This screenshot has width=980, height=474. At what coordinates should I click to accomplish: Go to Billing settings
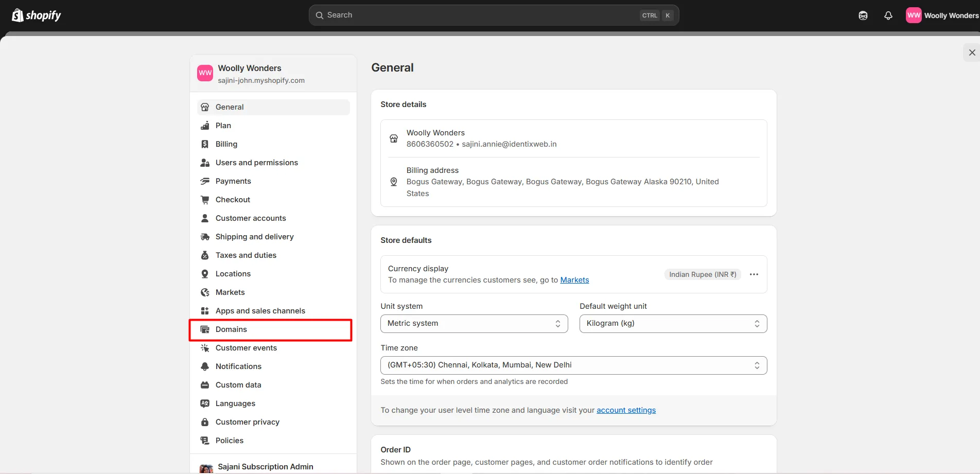coord(273,144)
